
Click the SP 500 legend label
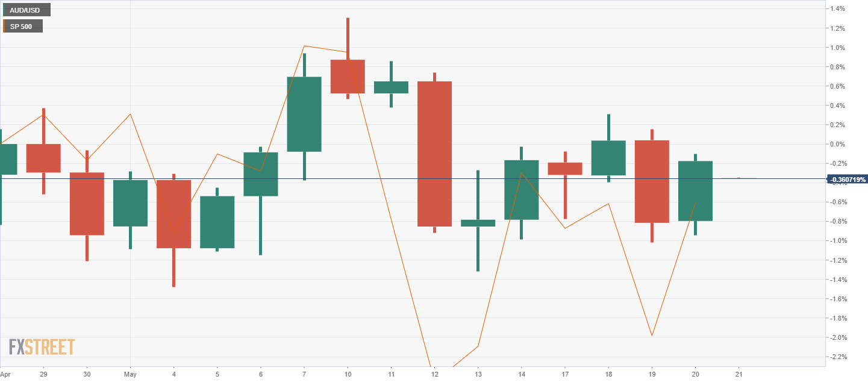(x=25, y=27)
